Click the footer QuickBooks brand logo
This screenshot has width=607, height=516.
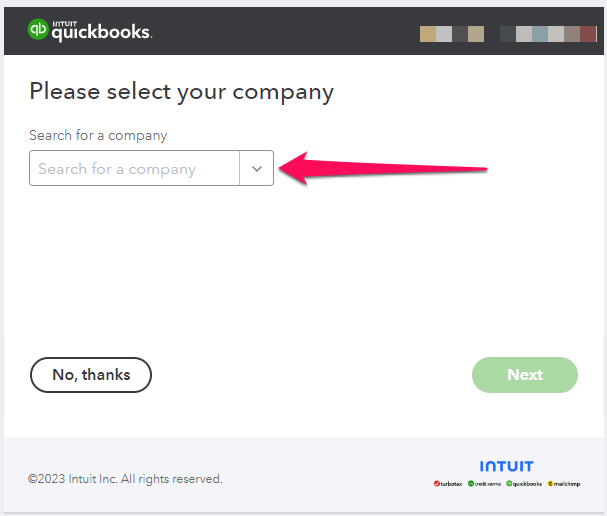[x=524, y=483]
